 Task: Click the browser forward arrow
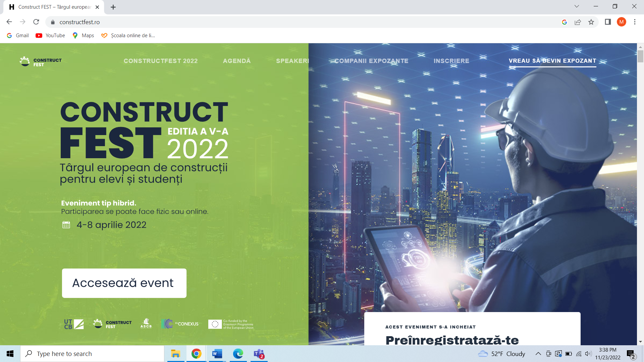coord(22,22)
